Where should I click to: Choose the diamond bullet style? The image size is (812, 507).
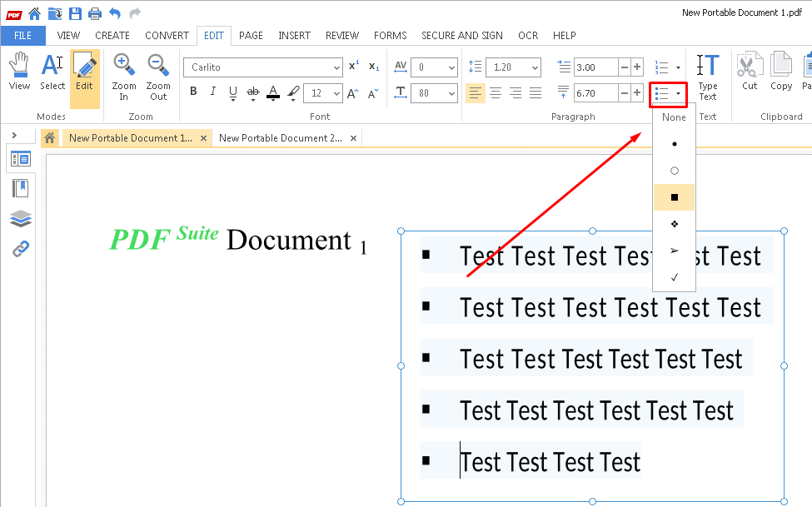[x=674, y=224]
